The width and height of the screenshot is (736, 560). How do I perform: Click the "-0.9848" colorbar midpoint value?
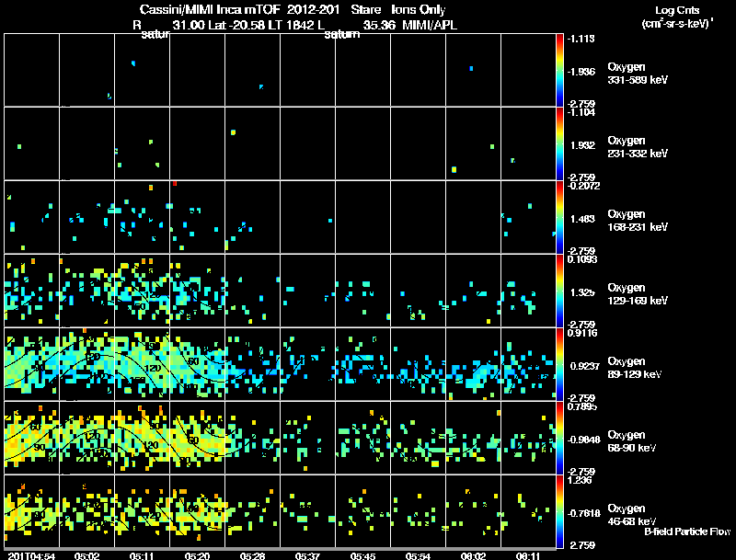[x=584, y=440]
